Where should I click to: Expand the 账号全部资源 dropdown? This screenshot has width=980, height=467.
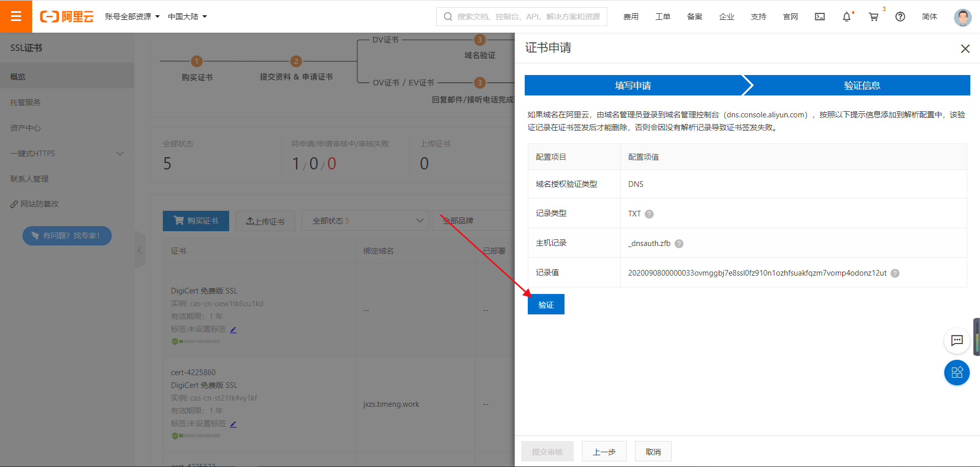click(132, 17)
